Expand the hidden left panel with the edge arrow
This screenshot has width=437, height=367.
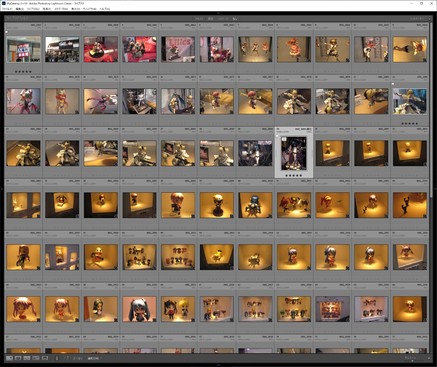coord(1,189)
